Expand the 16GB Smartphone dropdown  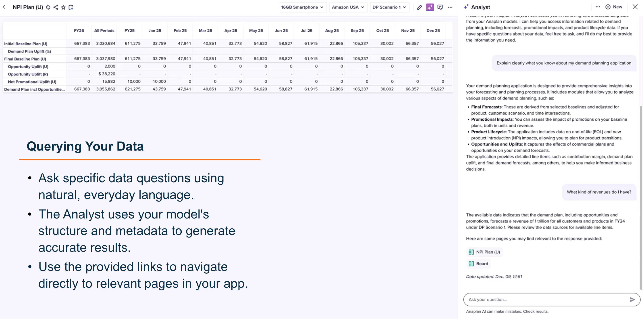tap(302, 7)
